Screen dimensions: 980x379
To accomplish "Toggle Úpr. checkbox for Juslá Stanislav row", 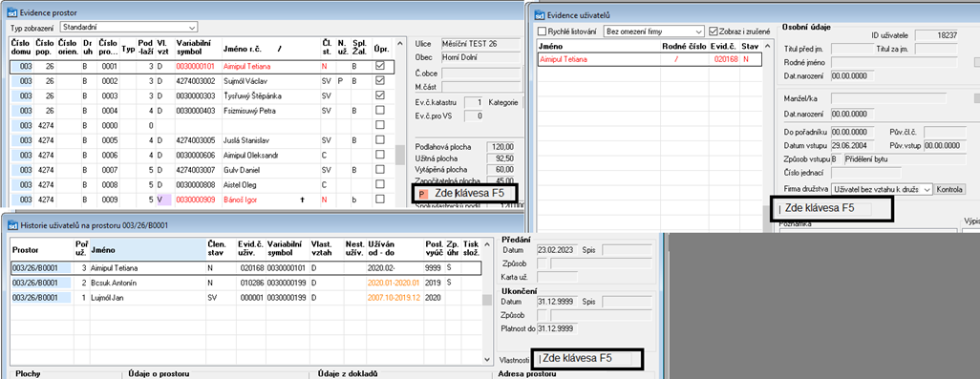I will coord(380,140).
